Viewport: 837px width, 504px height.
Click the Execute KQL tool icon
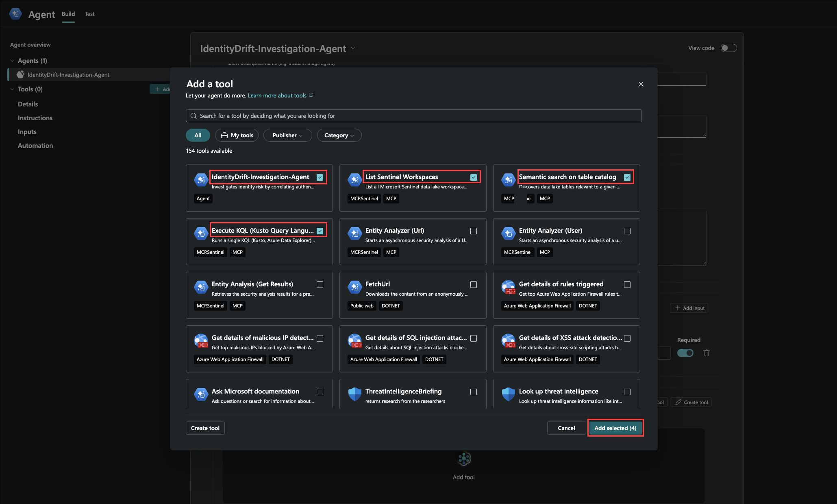tap(201, 233)
